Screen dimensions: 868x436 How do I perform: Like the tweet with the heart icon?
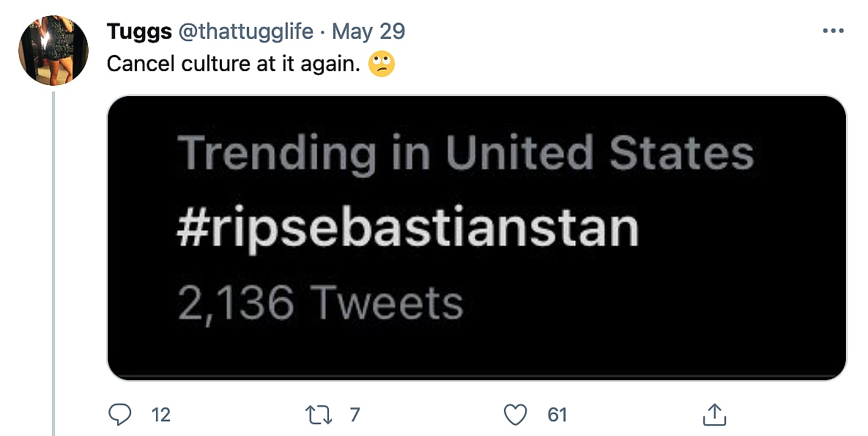point(516,415)
